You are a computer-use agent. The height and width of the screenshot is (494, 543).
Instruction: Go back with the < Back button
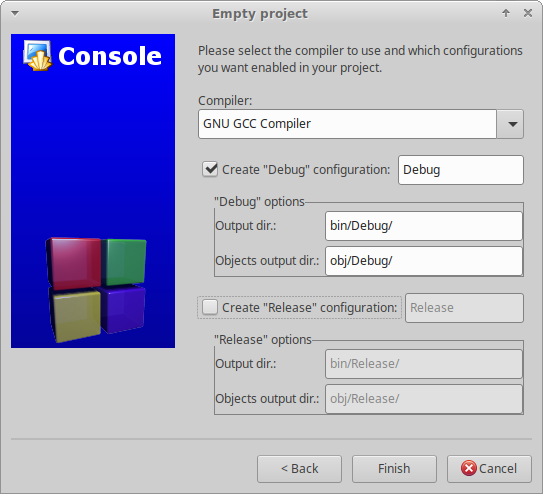[x=300, y=469]
